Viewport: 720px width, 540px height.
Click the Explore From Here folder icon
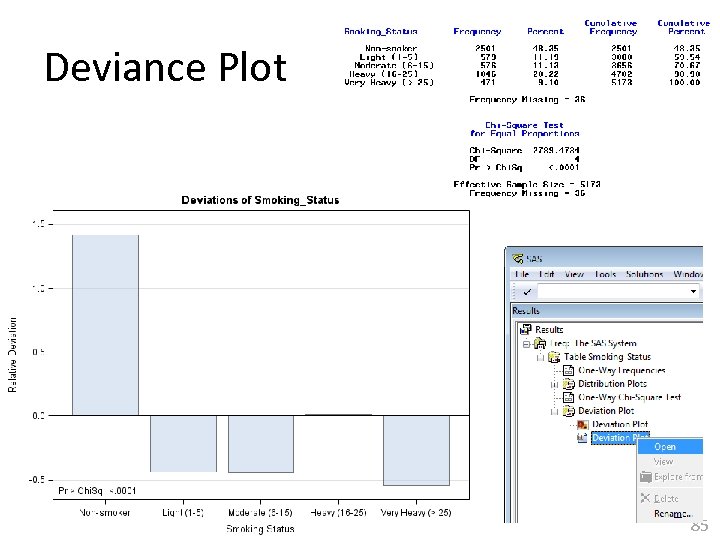click(x=646, y=477)
